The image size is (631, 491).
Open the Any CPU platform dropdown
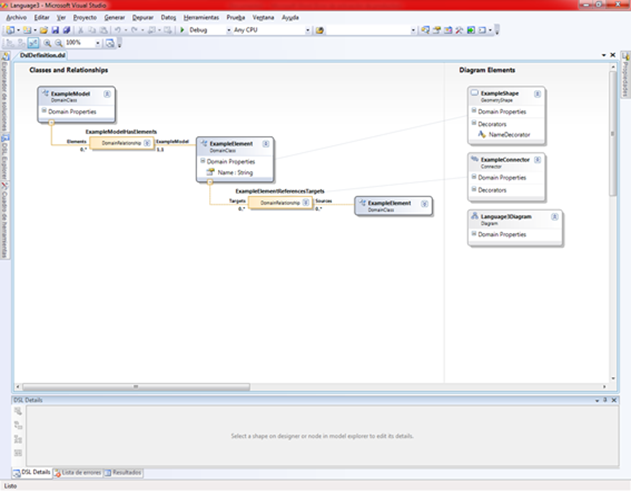(x=307, y=30)
